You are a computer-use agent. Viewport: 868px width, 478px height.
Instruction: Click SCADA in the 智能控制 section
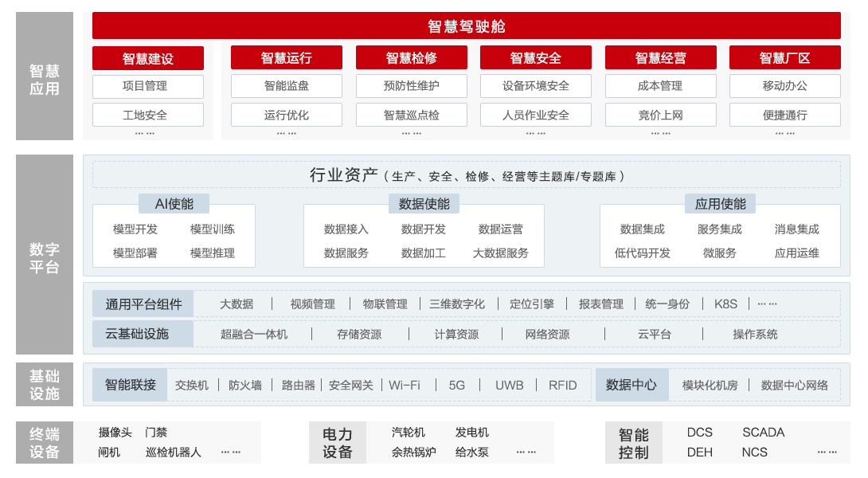(763, 433)
